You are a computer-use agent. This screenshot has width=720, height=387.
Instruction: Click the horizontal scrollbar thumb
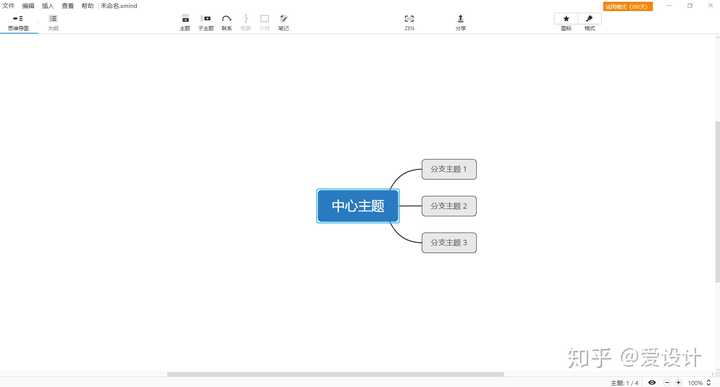[335, 374]
